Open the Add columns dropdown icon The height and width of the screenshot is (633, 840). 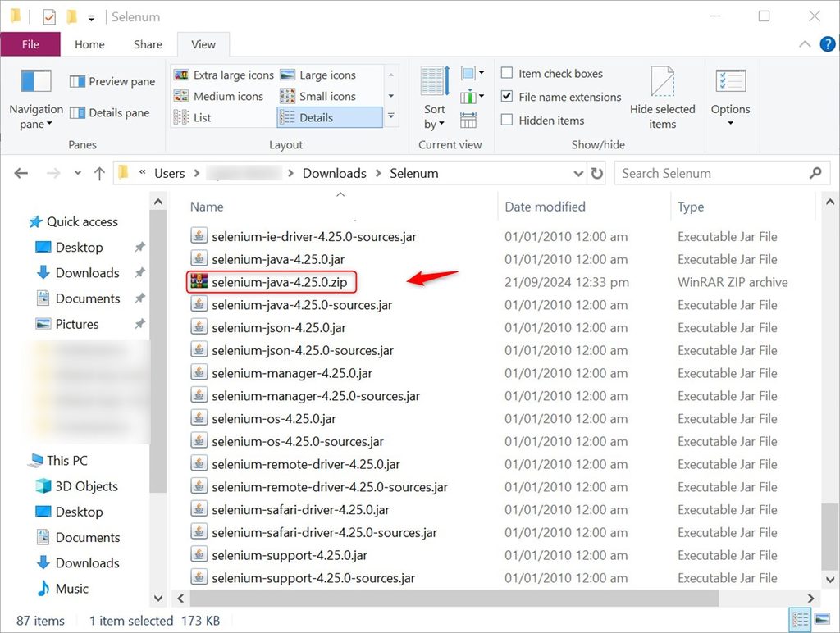(x=472, y=97)
